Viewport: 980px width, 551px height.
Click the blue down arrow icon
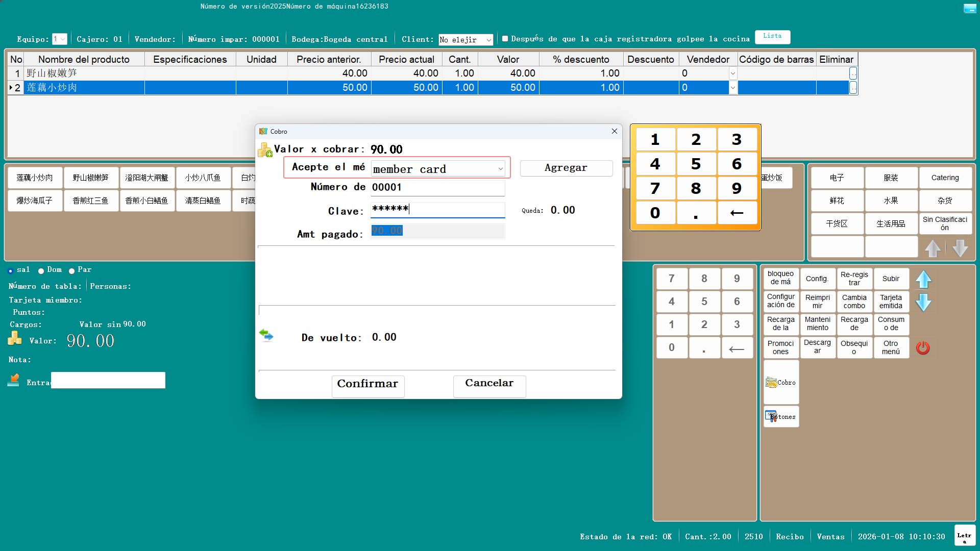pos(923,303)
